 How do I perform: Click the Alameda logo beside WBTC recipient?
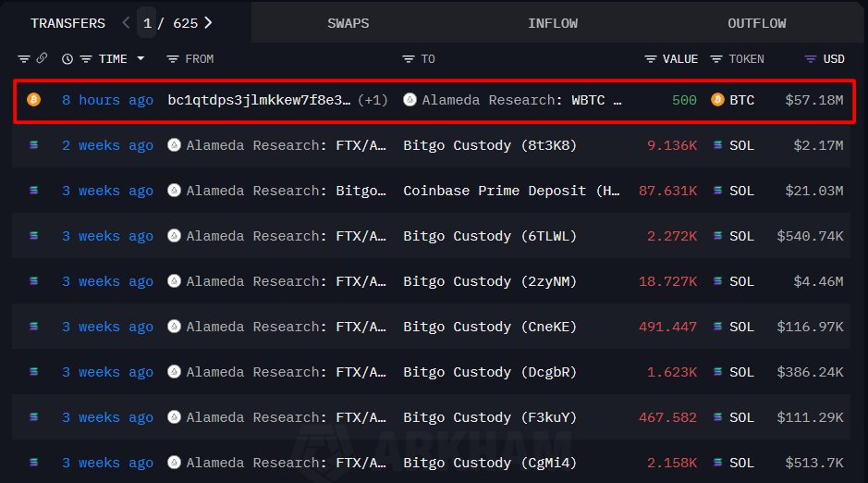[x=410, y=100]
